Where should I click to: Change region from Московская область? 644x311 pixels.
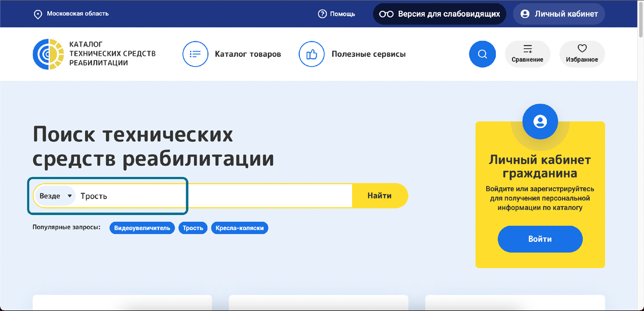click(x=78, y=13)
